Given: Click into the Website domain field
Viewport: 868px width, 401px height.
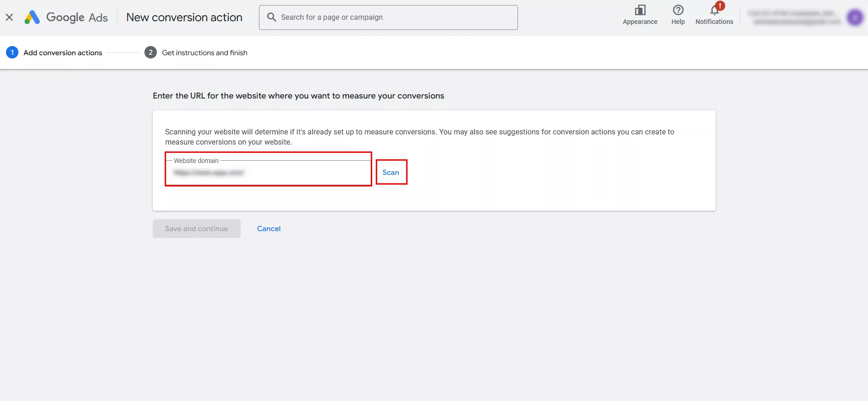Looking at the screenshot, I should (268, 173).
